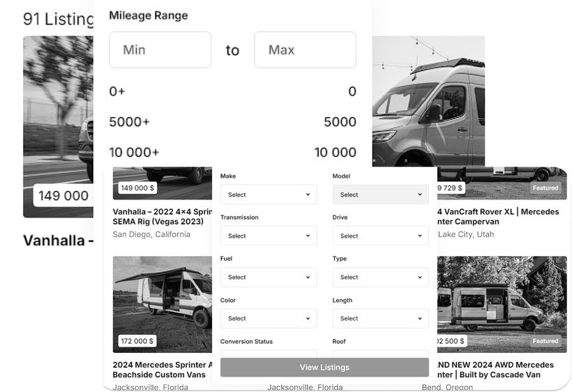Screen dimensions: 572x392
Task: Select the 0 maximum mileage option
Action: [352, 91]
